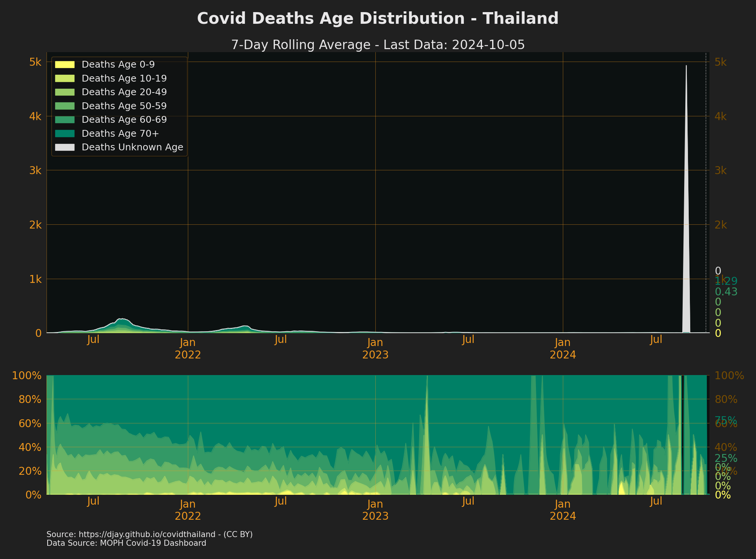Image resolution: width=756 pixels, height=559 pixels.
Task: Click the 'Jan 2022' x-axis label under the bottom chart
Action: pos(188,510)
